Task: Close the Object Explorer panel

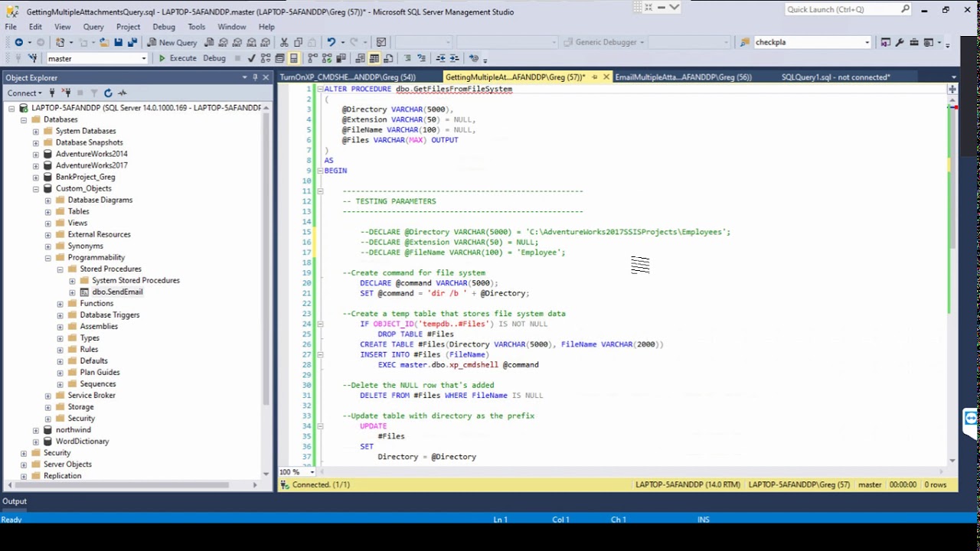Action: pos(266,77)
